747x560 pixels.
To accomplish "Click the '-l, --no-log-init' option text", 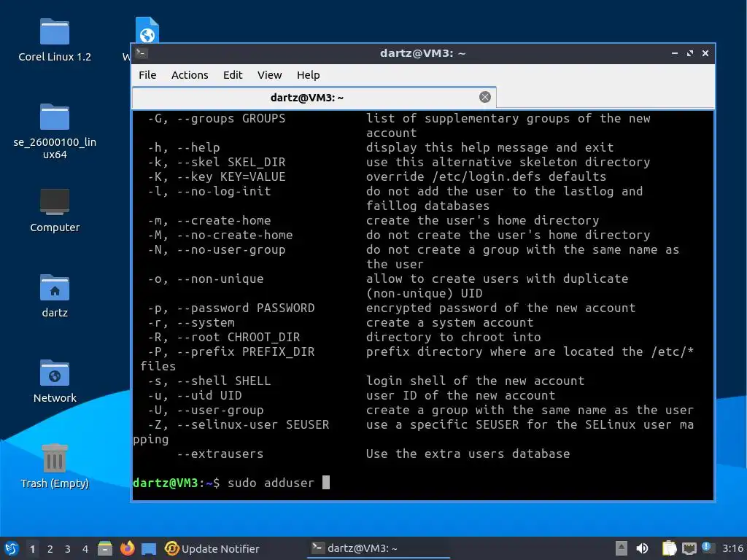I will [x=209, y=192].
